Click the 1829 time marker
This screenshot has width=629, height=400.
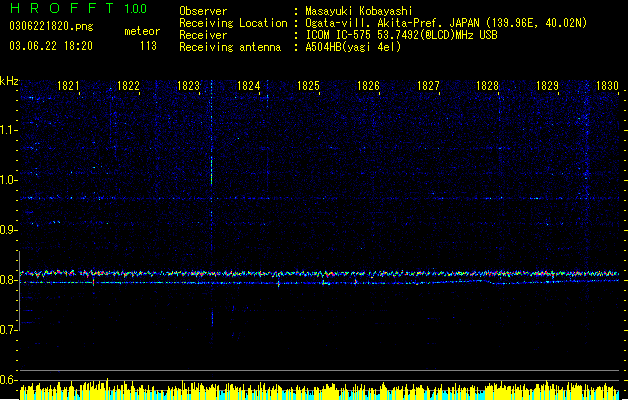548,86
